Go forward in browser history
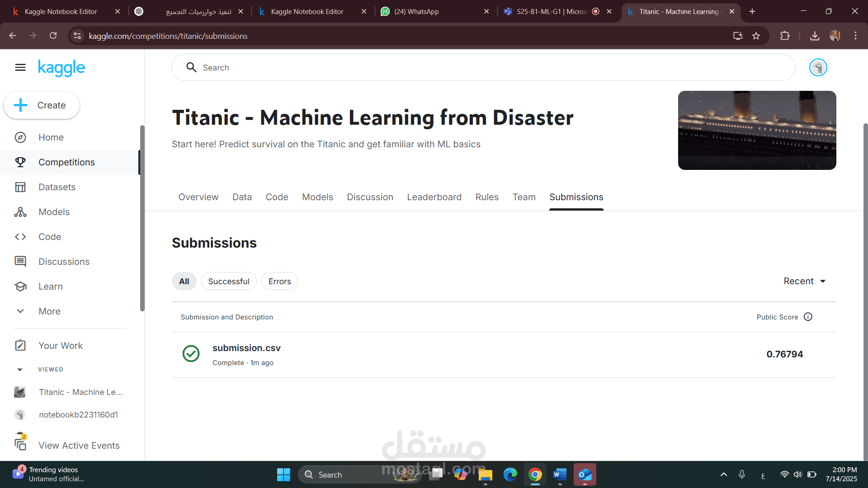 (x=33, y=36)
